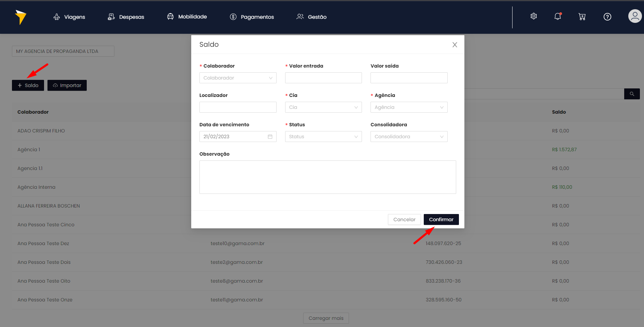
Task: Open the help question mark icon
Action: pyautogui.click(x=607, y=17)
